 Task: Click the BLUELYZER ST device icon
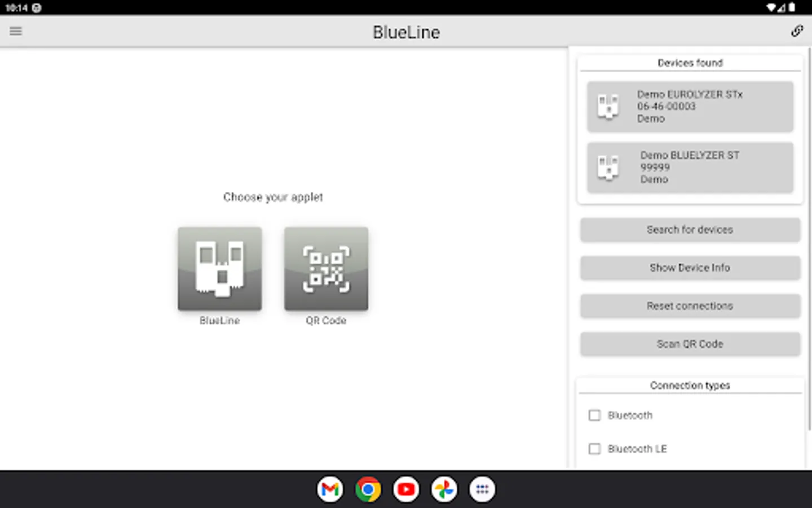[608, 168]
